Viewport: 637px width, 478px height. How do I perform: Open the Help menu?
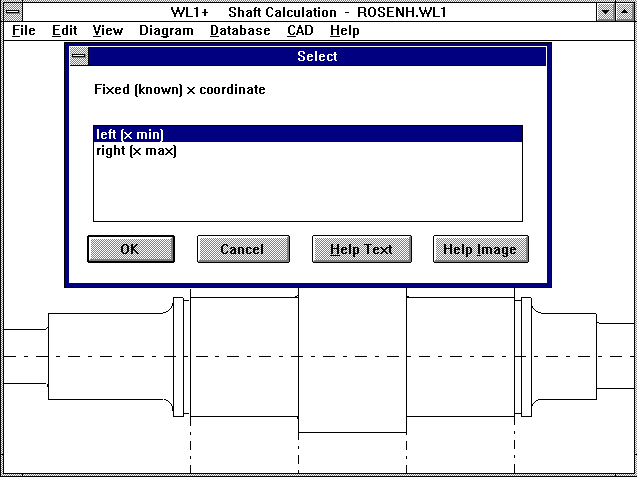pos(344,31)
